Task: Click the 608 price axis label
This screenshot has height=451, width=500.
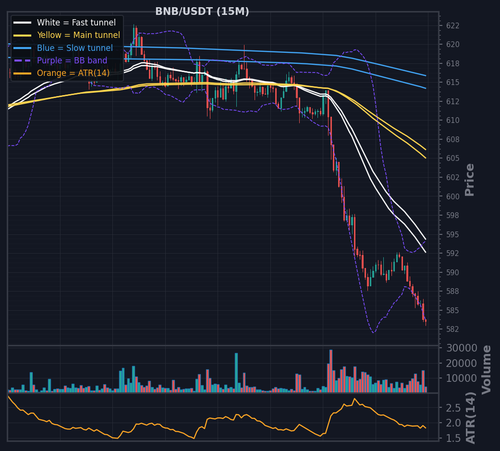Action: (x=453, y=139)
